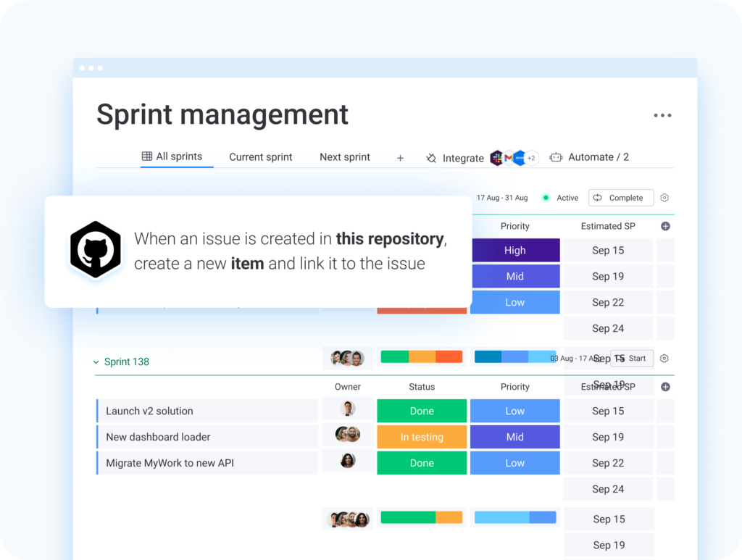Open the Migrate MyWork to new API item
The width and height of the screenshot is (742, 560).
tap(207, 463)
